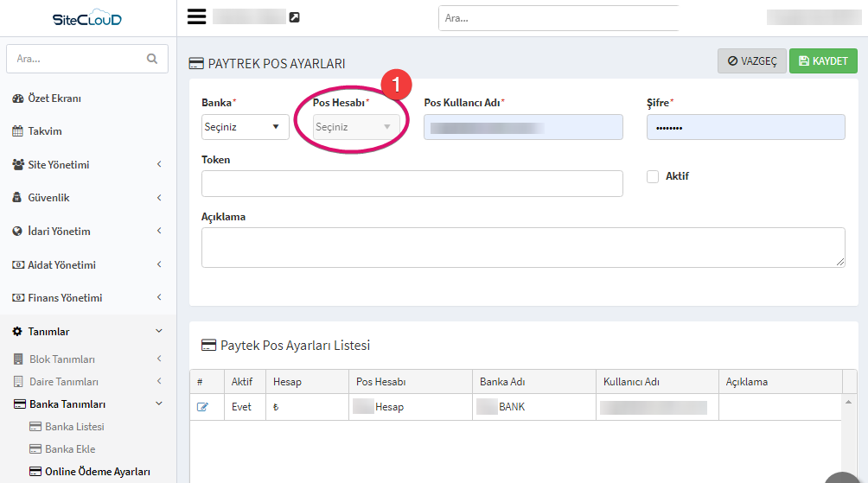The width and height of the screenshot is (868, 483).
Task: Collapse the Banka Tanımları chevron
Action: pyautogui.click(x=159, y=404)
